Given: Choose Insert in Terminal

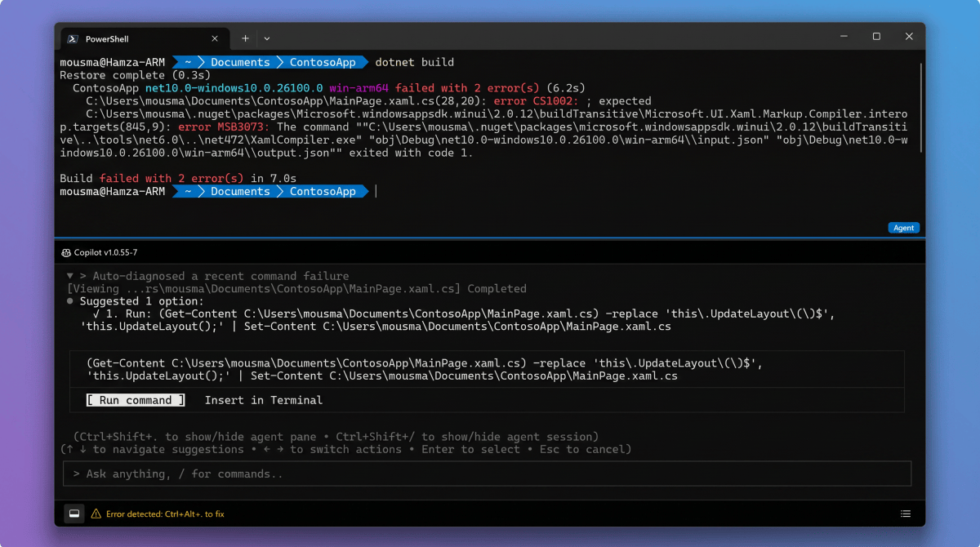Looking at the screenshot, I should pos(264,400).
